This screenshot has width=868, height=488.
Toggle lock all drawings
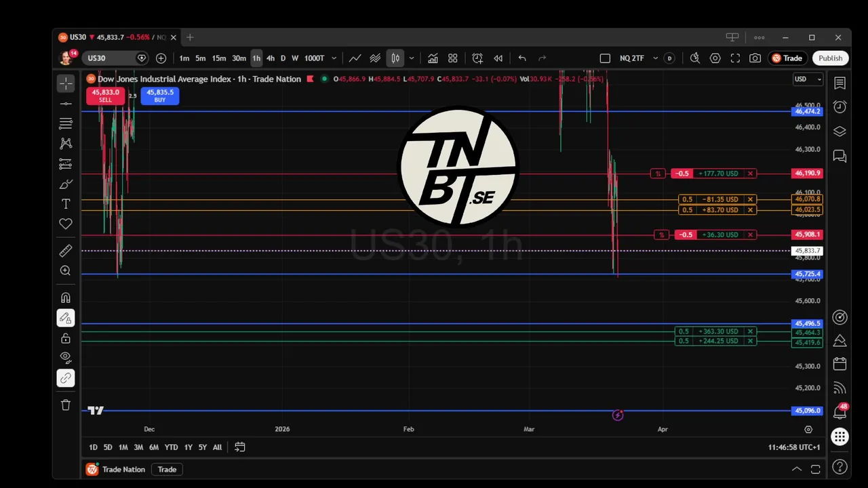(x=66, y=338)
